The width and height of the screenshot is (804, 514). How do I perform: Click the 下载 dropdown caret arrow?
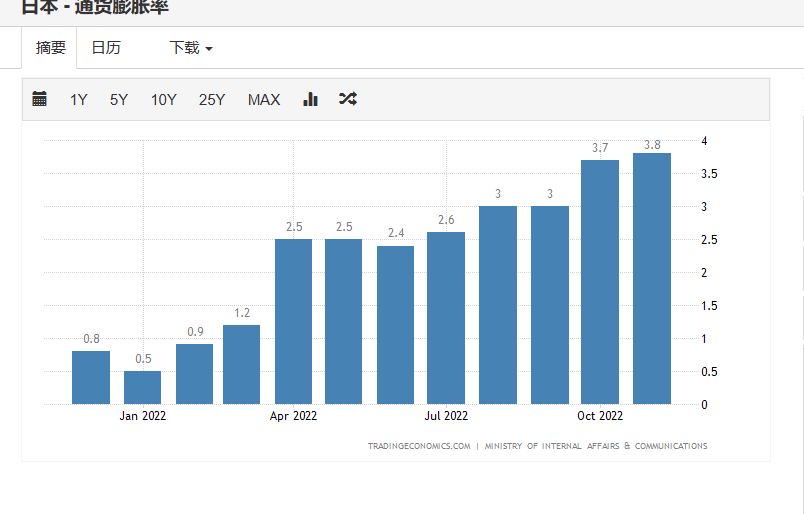(x=209, y=49)
